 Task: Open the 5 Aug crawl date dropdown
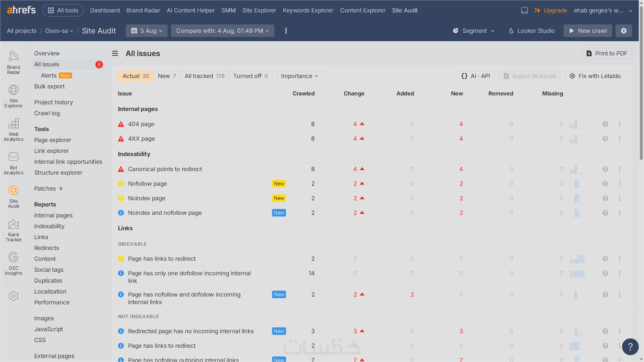pos(147,31)
